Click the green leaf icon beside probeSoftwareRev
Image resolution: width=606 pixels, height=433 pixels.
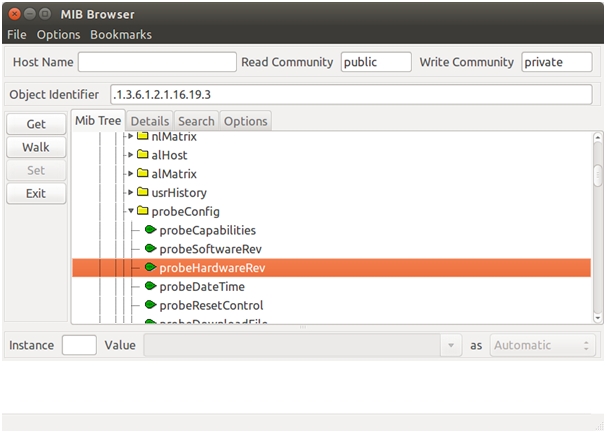(x=150, y=249)
